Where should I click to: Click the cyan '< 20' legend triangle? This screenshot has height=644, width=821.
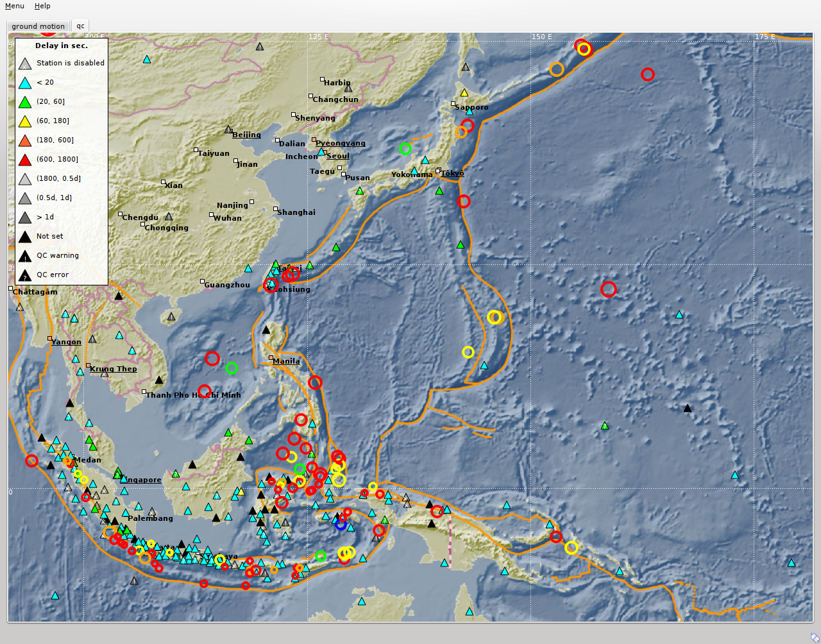pyautogui.click(x=25, y=83)
